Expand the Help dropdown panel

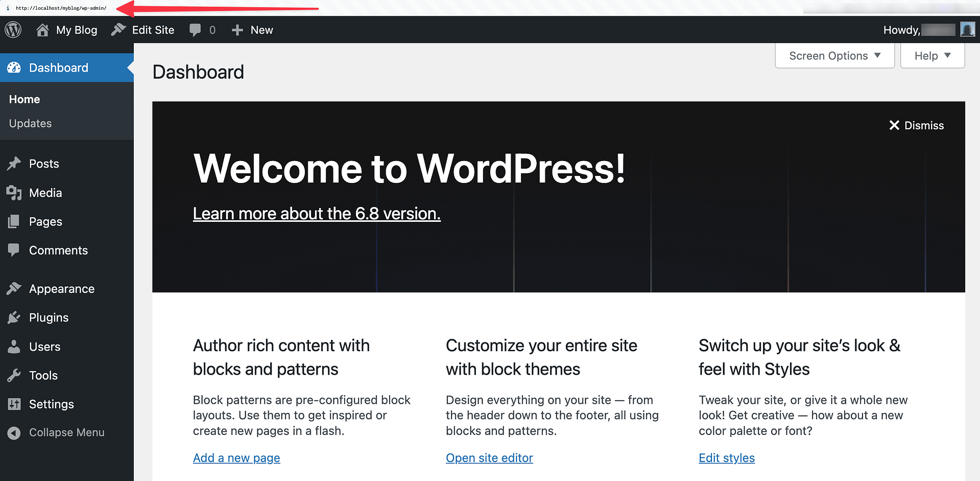click(932, 55)
